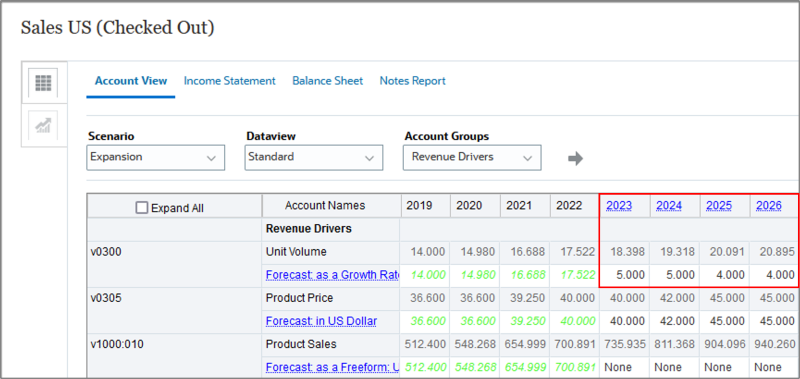Open Forecast: in US Dollar link
The image size is (800, 379).
point(321,321)
